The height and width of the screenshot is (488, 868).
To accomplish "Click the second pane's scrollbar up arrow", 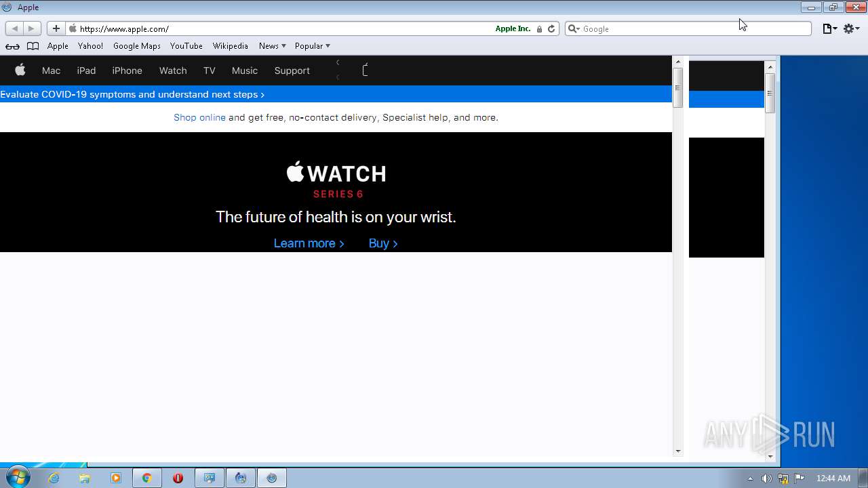I will point(770,66).
